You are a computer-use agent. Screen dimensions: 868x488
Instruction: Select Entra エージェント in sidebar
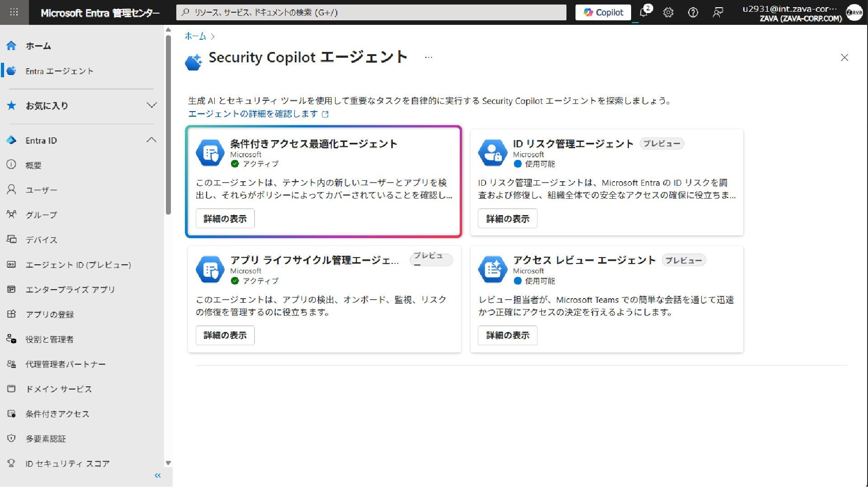(59, 71)
